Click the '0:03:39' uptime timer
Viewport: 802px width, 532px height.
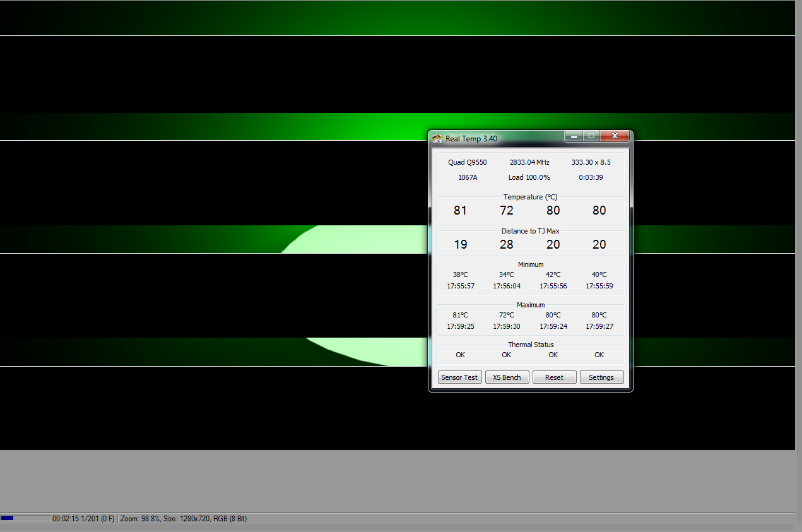click(x=591, y=177)
